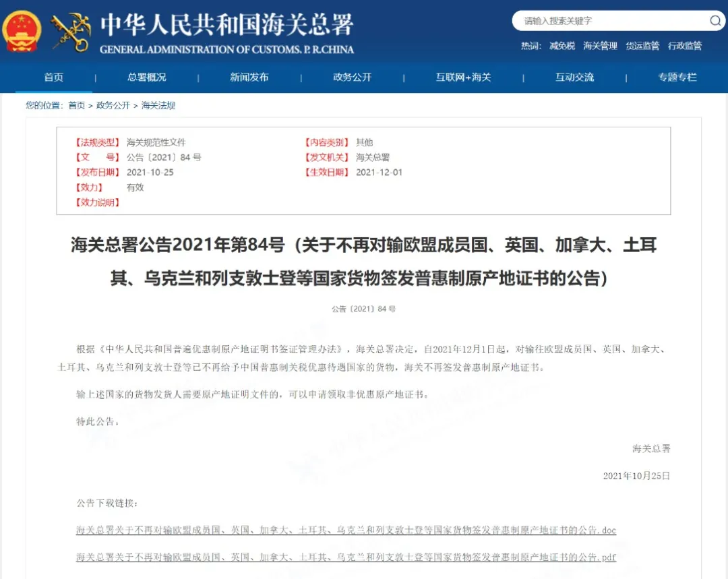Click the 减免税 hot keyword link
728x579 pixels.
click(x=562, y=46)
